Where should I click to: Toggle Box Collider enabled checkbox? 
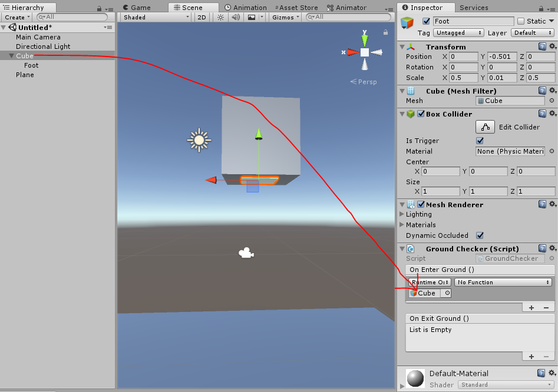[x=421, y=114]
